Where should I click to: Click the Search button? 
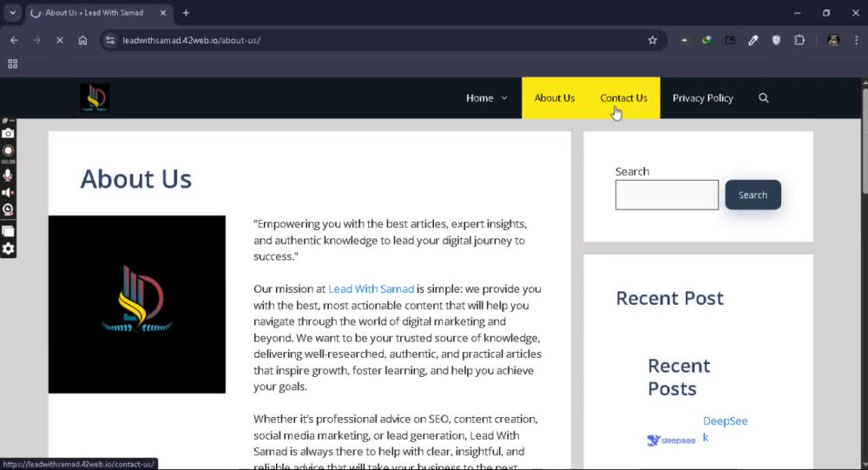tap(753, 195)
